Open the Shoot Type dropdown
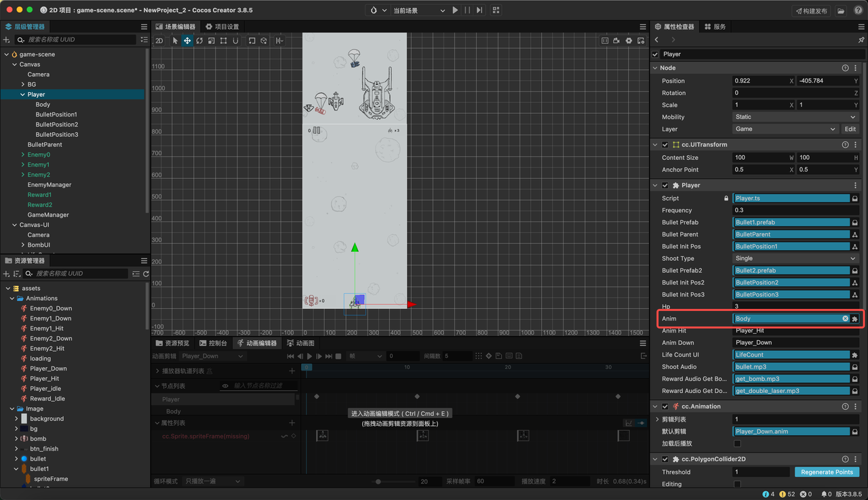Image resolution: width=868 pixels, height=500 pixels. point(796,258)
